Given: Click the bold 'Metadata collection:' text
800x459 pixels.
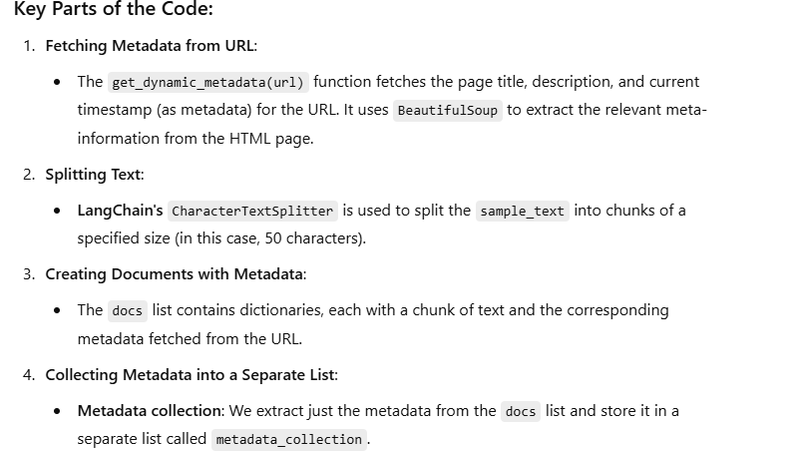Looking at the screenshot, I should (x=151, y=411).
